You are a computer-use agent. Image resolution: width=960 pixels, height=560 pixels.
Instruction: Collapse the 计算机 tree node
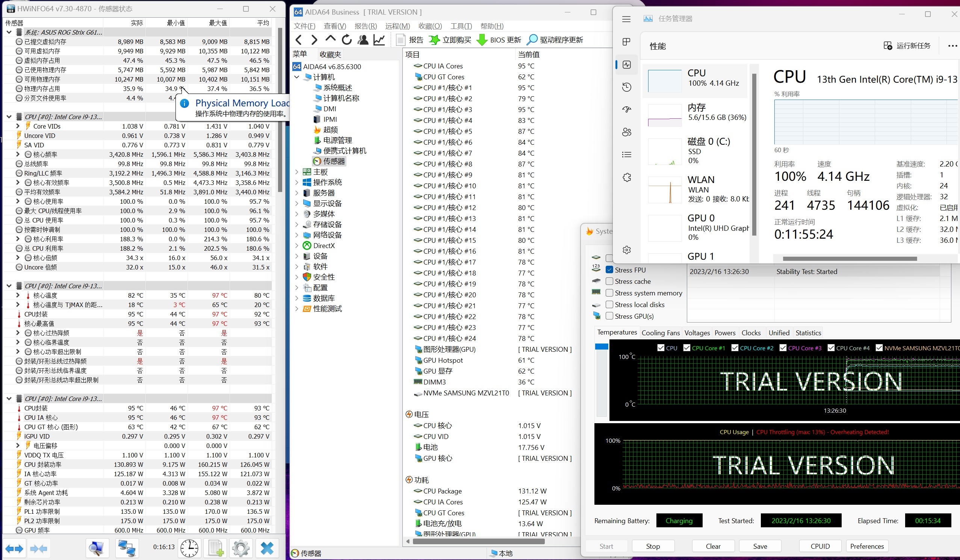tap(297, 77)
